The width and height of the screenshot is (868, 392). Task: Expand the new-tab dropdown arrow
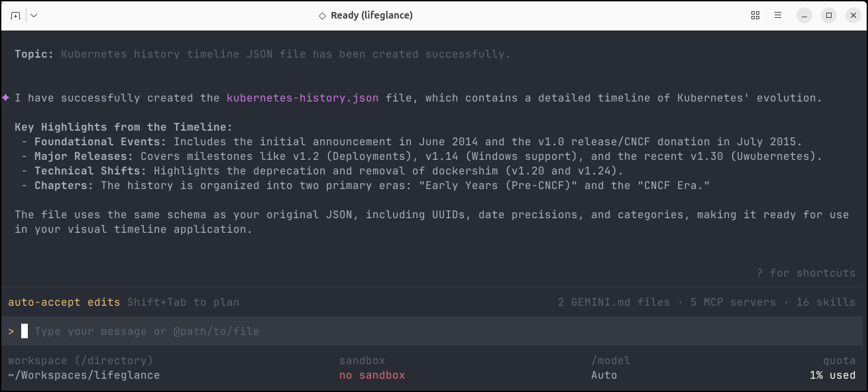click(34, 15)
